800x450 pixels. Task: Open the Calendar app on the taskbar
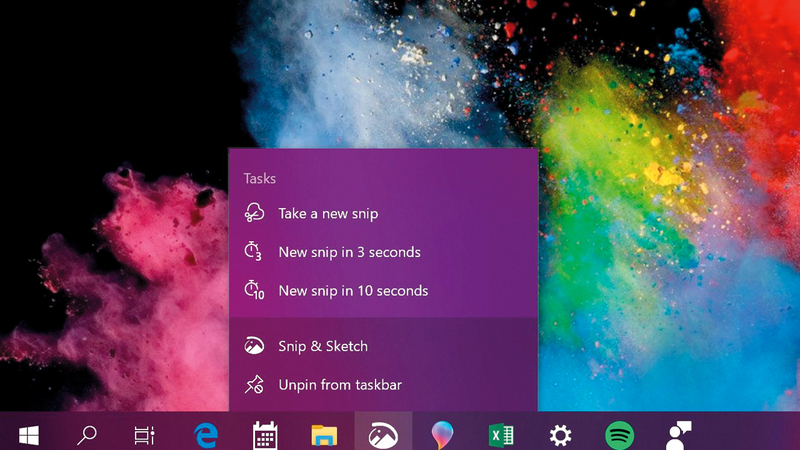coord(265,435)
